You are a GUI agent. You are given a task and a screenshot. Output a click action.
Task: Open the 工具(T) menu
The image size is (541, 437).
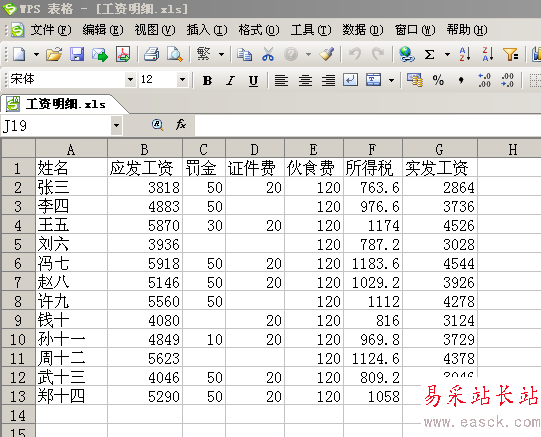311,30
